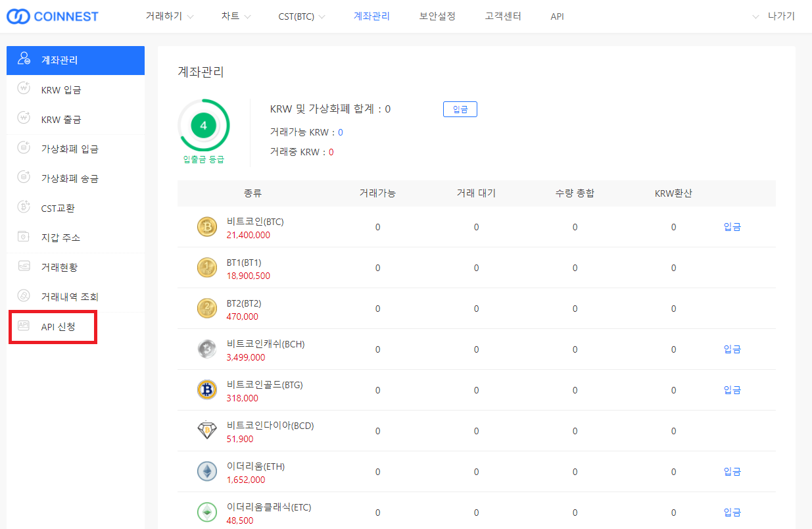Click the level 4 입출금 등급 progress ring
Image resolution: width=812 pixels, height=529 pixels.
click(204, 126)
